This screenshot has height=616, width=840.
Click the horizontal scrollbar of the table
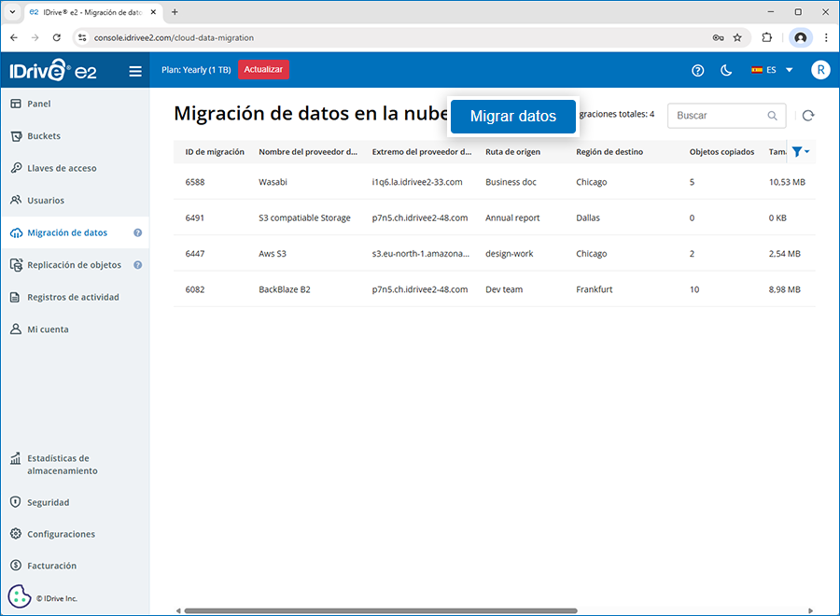pyautogui.click(x=381, y=611)
